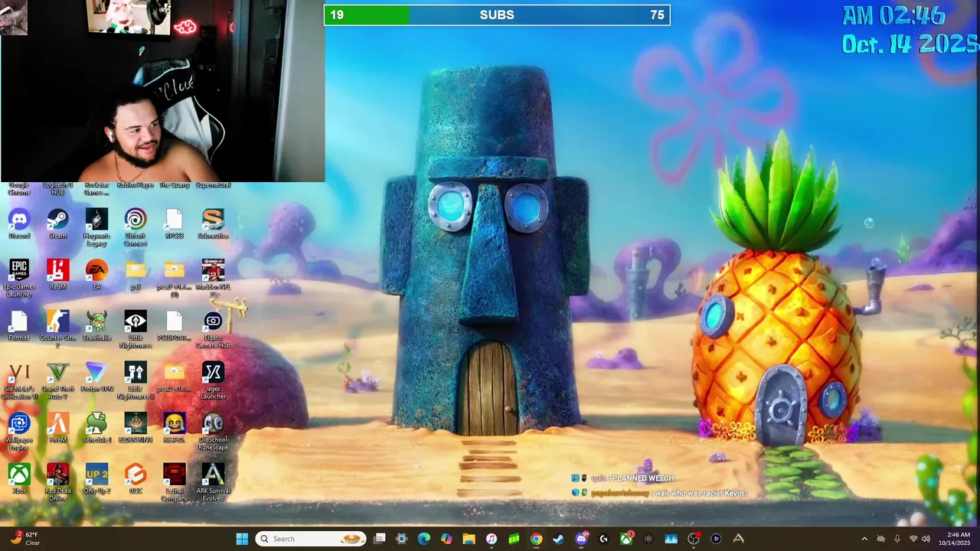Screen dimensions: 980x551
Task: Select the Little Nightmares desktop shortcut
Action: pyautogui.click(x=136, y=330)
